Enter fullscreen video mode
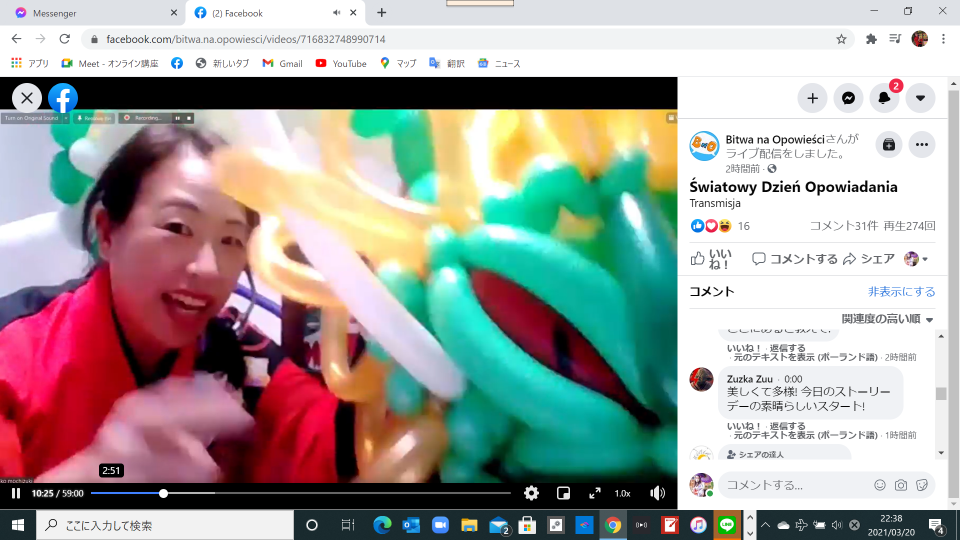 594,493
